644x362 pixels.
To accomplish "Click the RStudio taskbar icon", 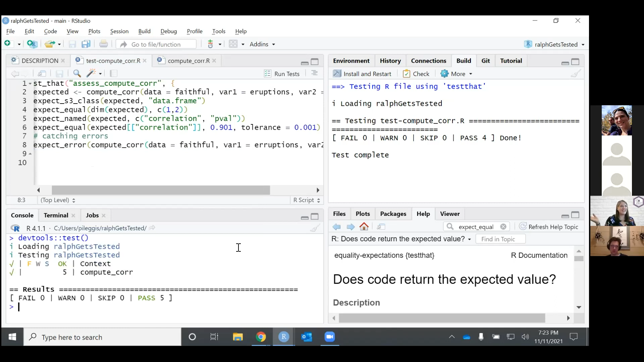I will click(283, 337).
